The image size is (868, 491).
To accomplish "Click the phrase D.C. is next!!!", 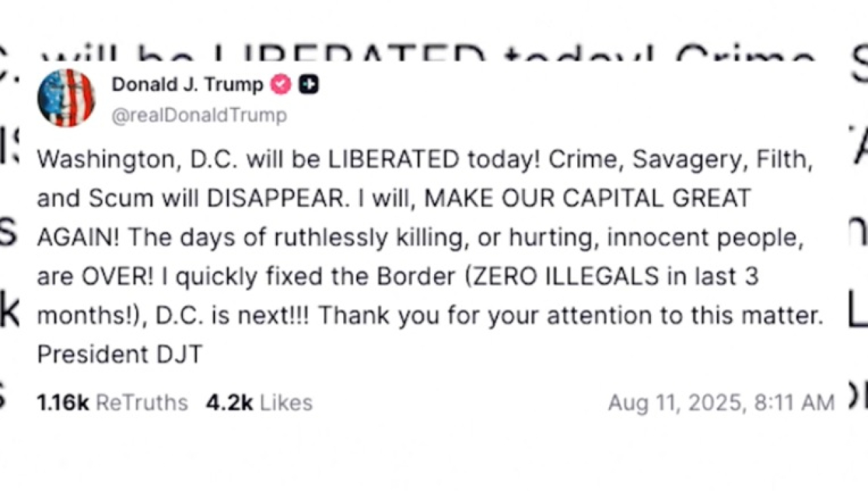I will (232, 316).
